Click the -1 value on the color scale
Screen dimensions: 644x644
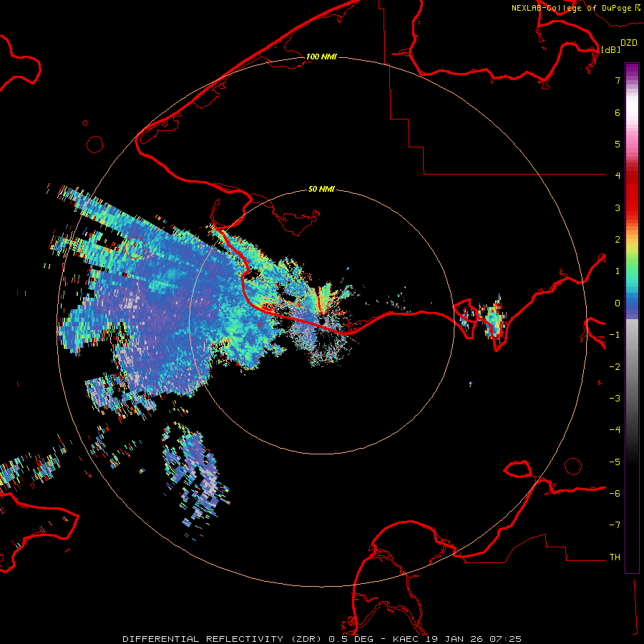pyautogui.click(x=615, y=335)
